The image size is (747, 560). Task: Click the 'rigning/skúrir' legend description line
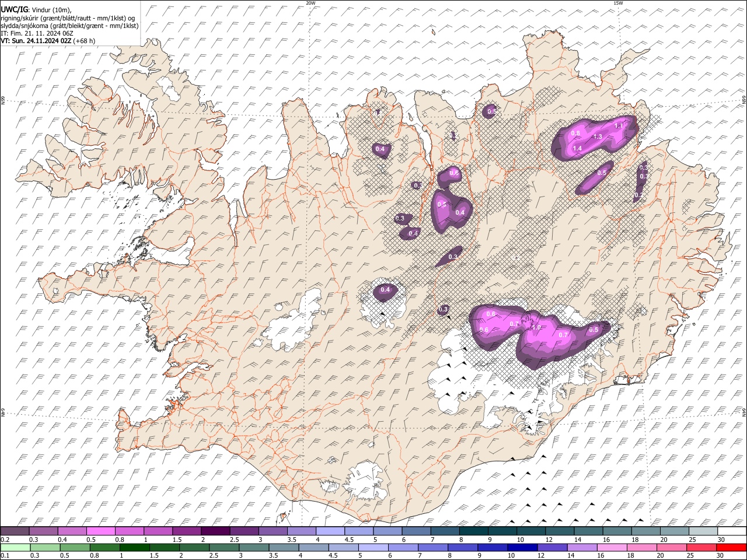[x=68, y=17]
